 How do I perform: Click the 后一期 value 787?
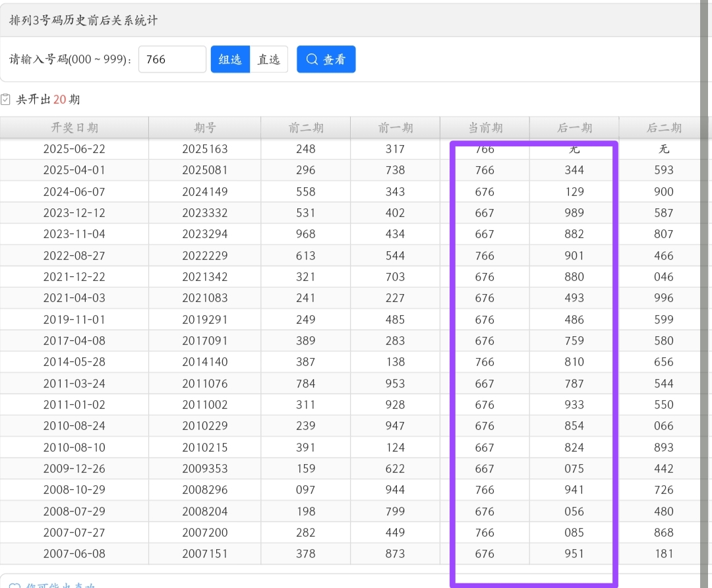[x=574, y=384]
